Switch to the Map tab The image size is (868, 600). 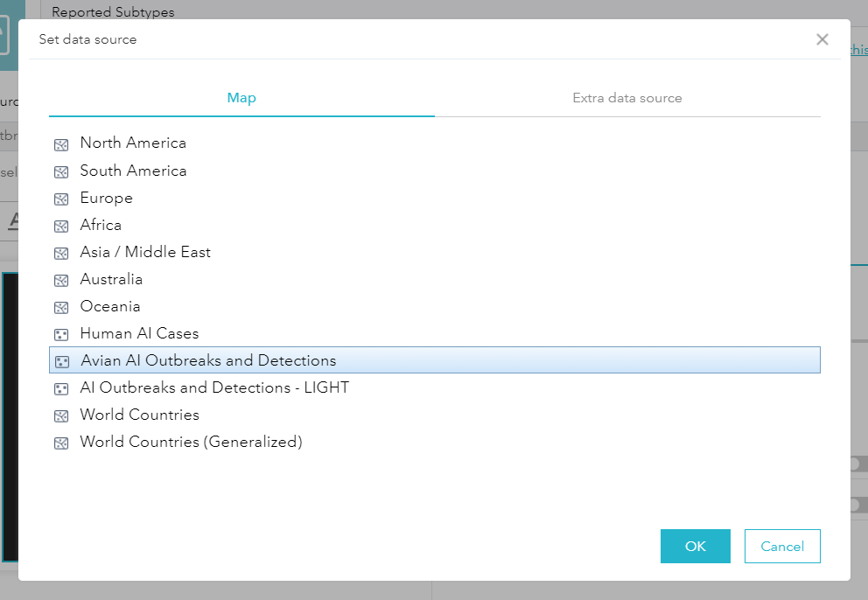[241, 98]
